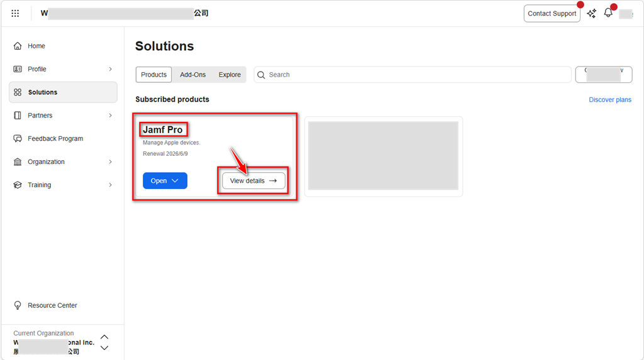Click the Resource Center lightbulb icon
The height and width of the screenshot is (360, 644).
(x=18, y=305)
